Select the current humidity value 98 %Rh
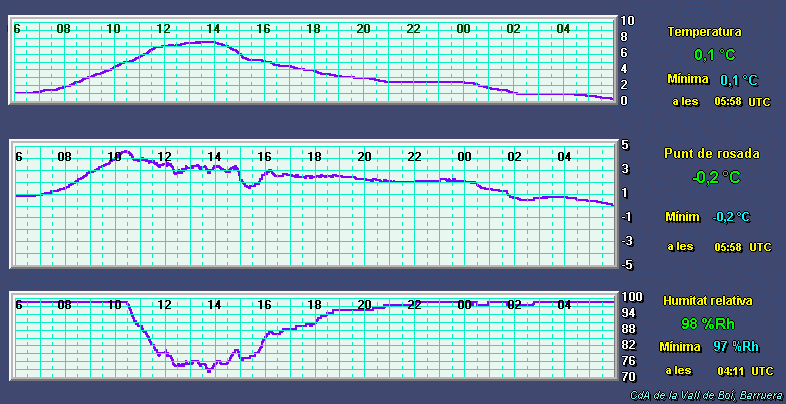This screenshot has height=404, width=786. point(708,324)
